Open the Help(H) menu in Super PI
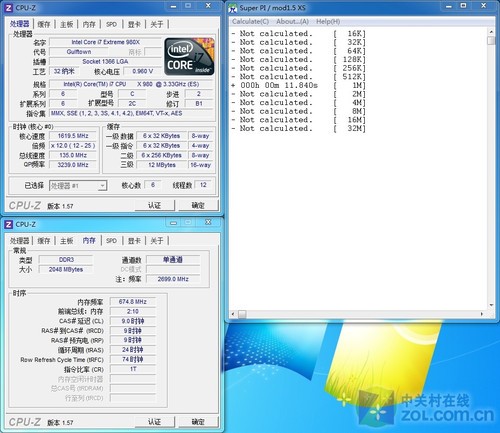The width and height of the screenshot is (500, 433). point(328,22)
